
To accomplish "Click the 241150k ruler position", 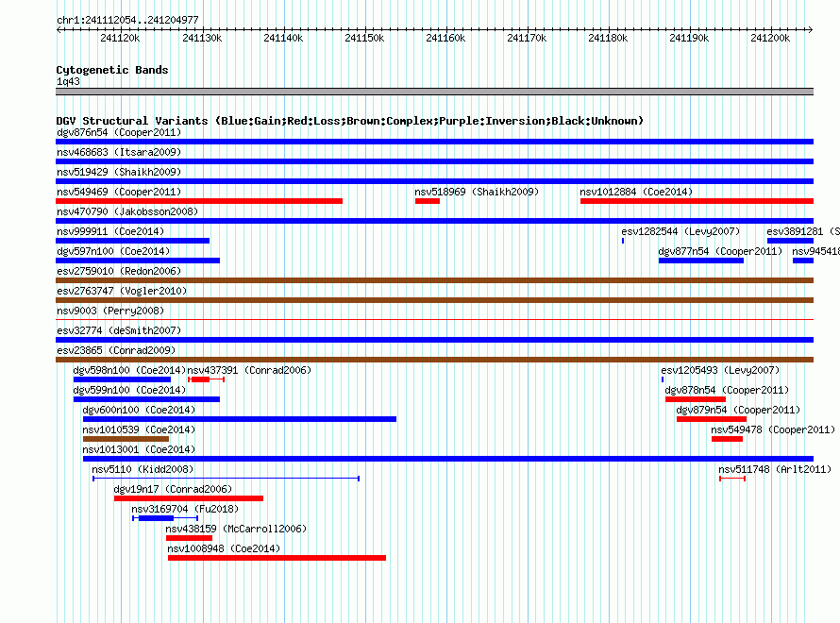I will [364, 38].
